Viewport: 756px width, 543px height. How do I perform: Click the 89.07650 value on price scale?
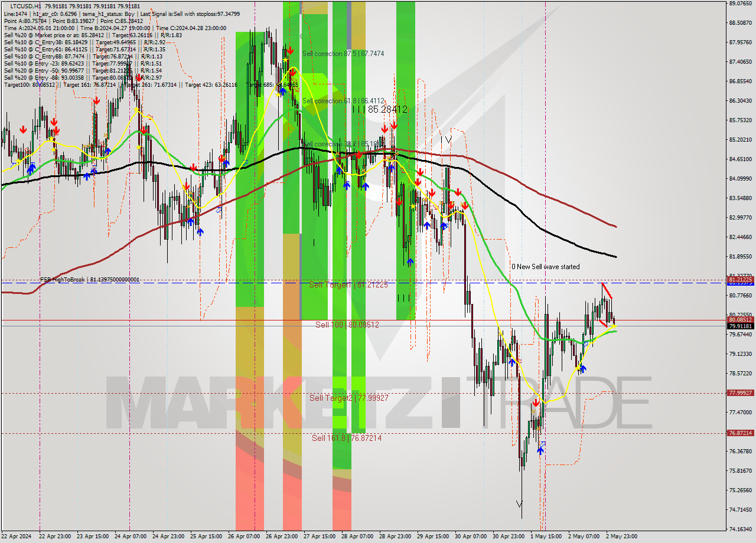coord(741,4)
